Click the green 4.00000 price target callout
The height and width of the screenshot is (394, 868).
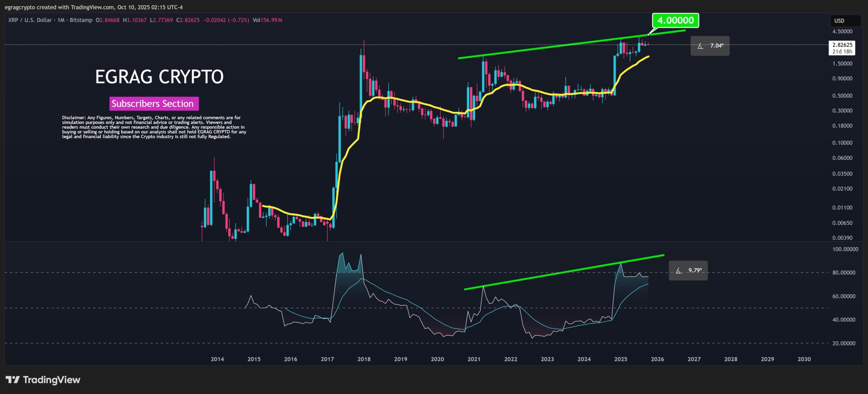coord(675,21)
